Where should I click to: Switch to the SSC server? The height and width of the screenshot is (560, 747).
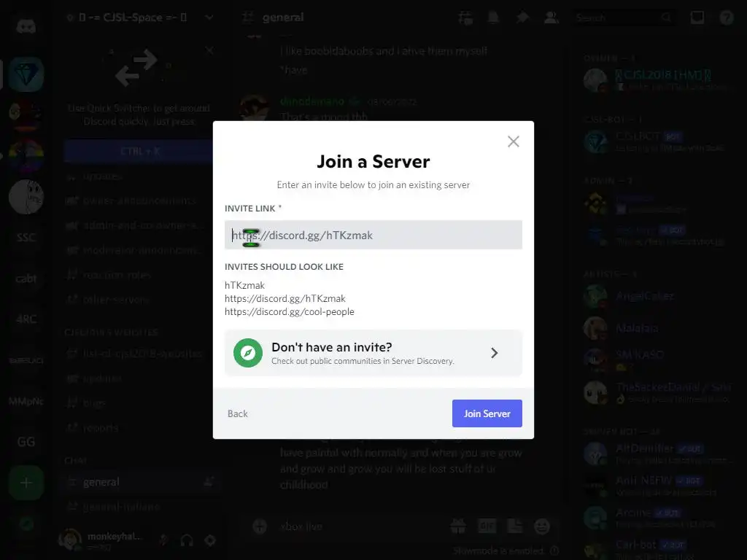26,238
